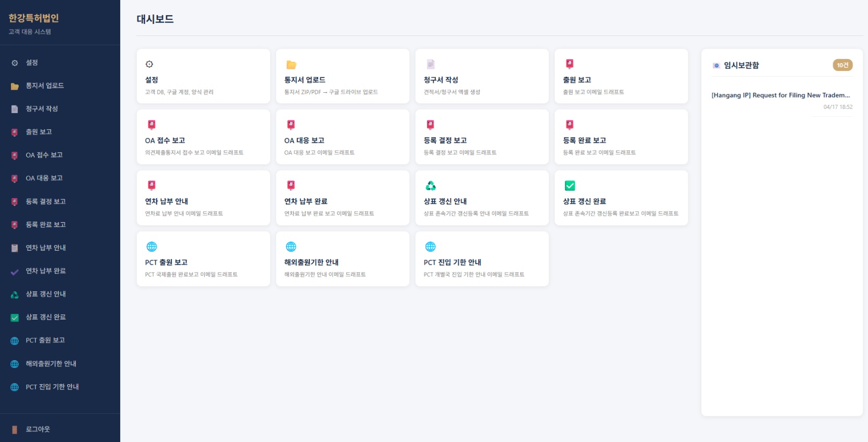This screenshot has height=442, width=868.
Task: Click the mailbox icon on OA 접수 보고 card
Action: pos(152,125)
